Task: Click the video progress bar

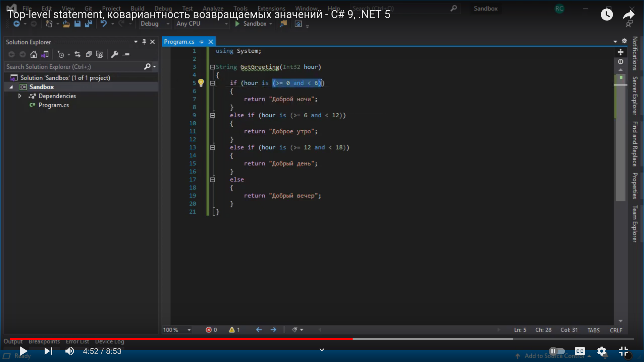Action: (322, 339)
